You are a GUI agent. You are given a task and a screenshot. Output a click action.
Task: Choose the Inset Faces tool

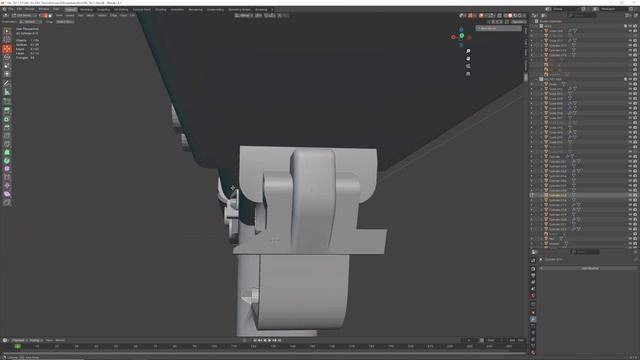pyautogui.click(x=7, y=119)
